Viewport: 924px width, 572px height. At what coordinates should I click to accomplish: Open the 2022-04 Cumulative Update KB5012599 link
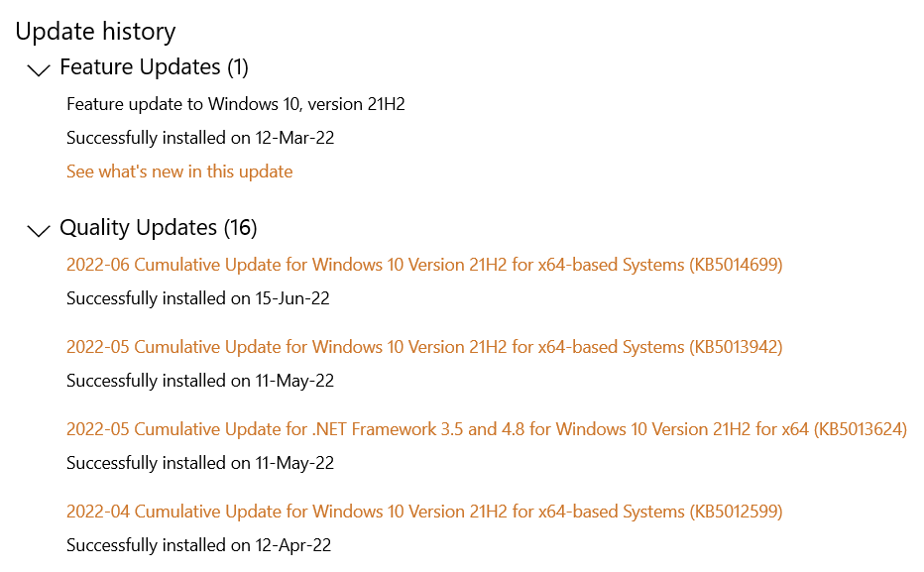tap(424, 512)
